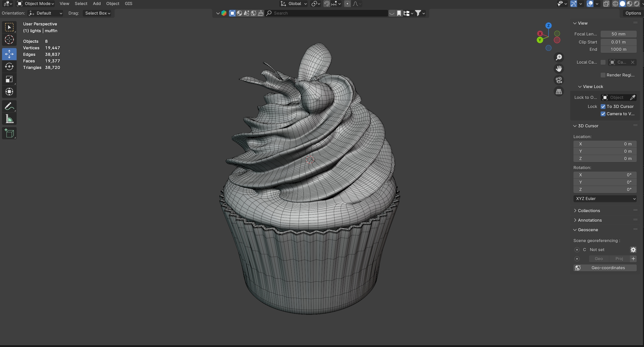
Task: Activate the Annotate pencil tool
Action: tap(9, 106)
